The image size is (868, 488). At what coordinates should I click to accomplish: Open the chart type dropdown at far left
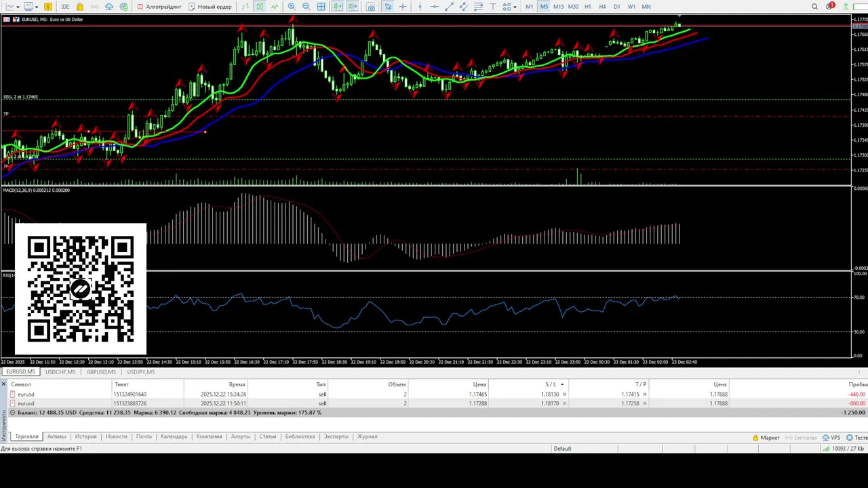[13, 7]
